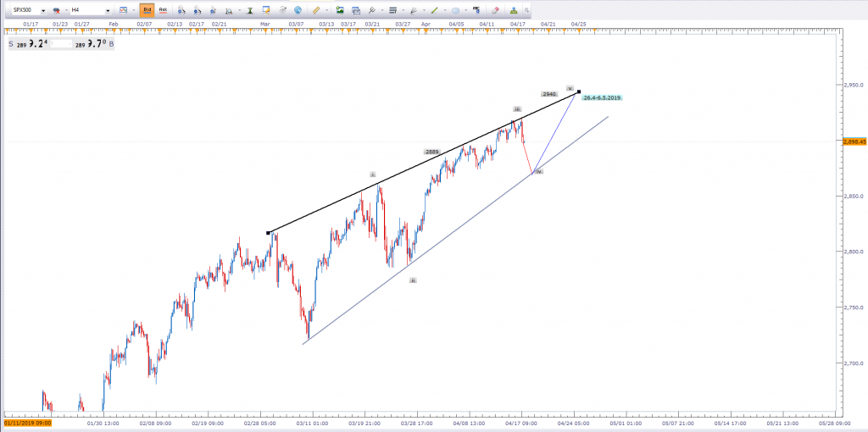Toggle the Ask price button
The image size is (868, 432).
click(163, 10)
